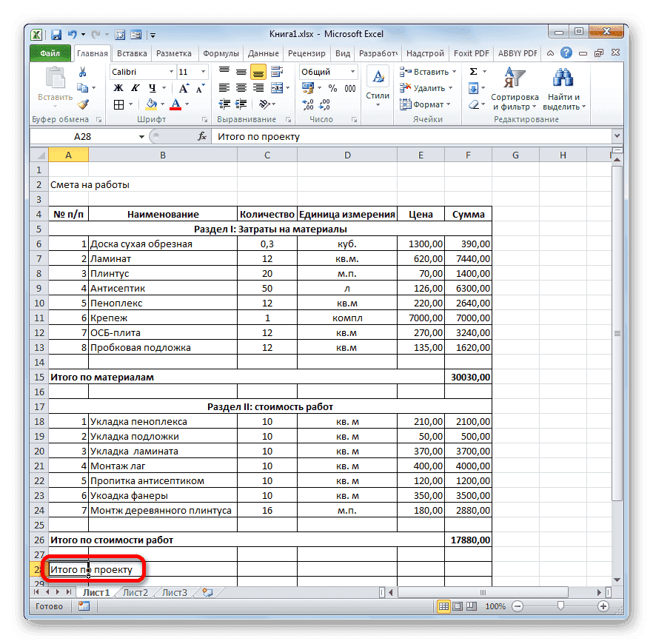This screenshot has height=644, width=653.
Task: Switch to Page Layout view in status bar
Action: click(458, 606)
